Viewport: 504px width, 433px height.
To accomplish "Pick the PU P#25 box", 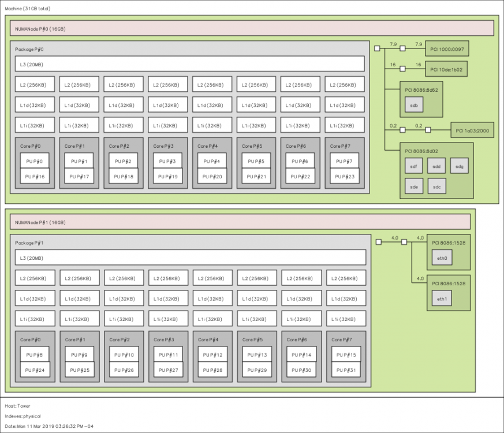I will (80, 369).
